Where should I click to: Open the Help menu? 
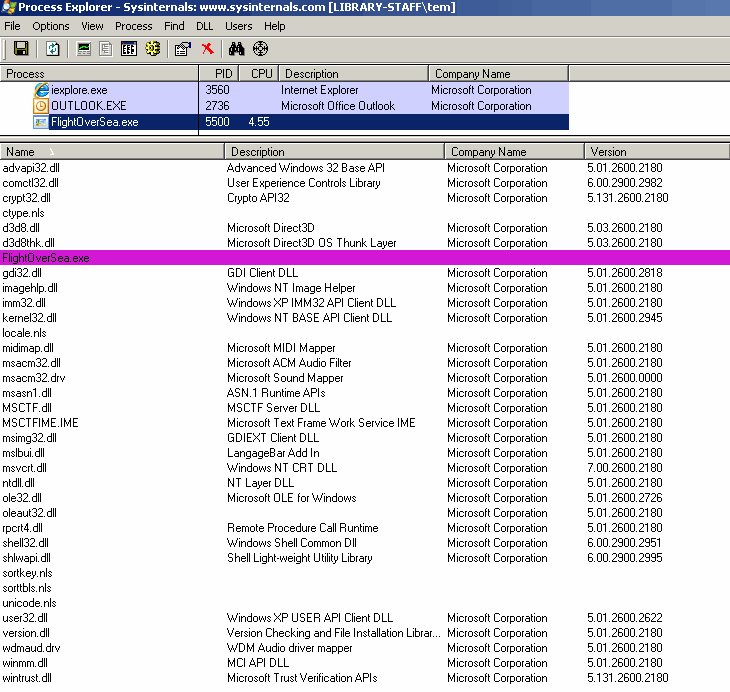(x=274, y=26)
